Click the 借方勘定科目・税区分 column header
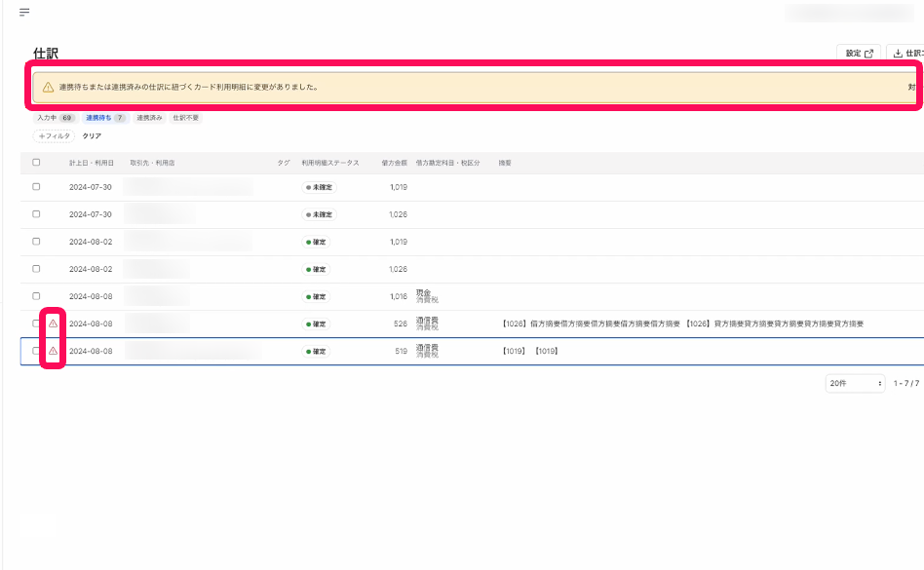This screenshot has height=570, width=924. point(447,163)
